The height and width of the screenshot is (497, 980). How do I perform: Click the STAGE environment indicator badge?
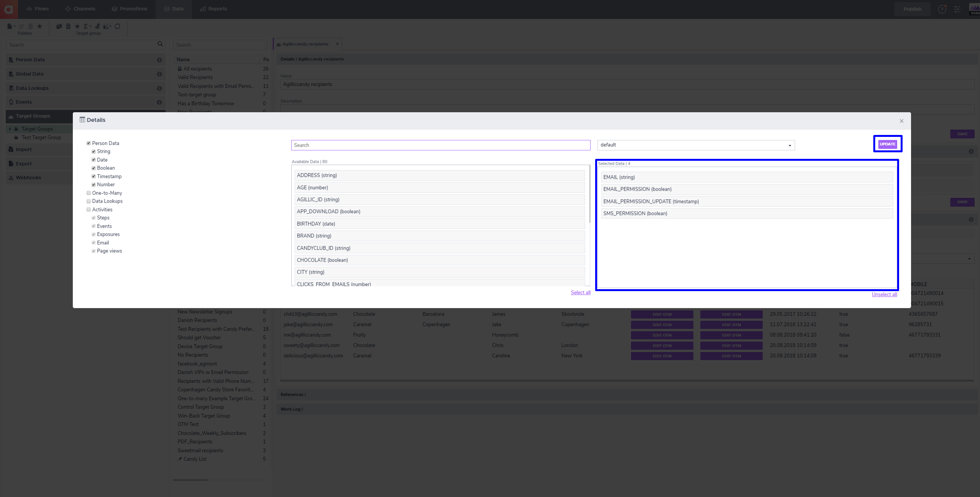pos(975,9)
